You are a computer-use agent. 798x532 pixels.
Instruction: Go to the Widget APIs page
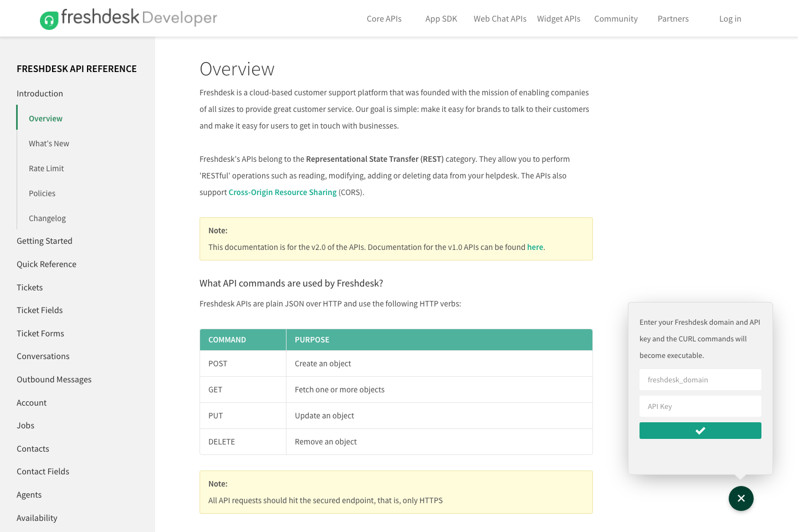(x=559, y=18)
